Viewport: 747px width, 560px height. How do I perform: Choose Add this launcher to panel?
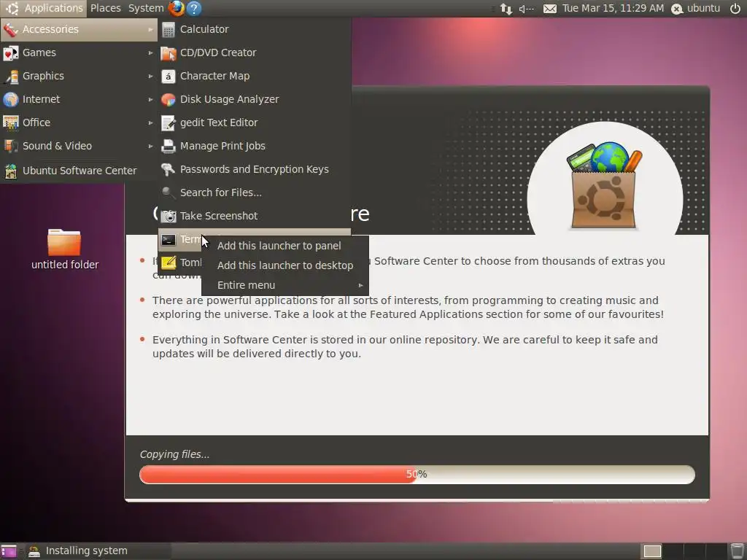point(285,246)
